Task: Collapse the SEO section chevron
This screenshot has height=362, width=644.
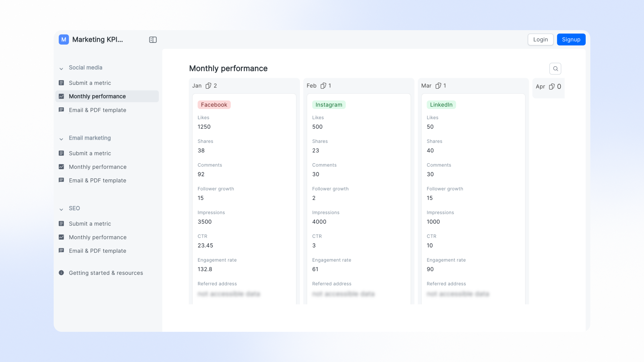Action: (x=61, y=209)
